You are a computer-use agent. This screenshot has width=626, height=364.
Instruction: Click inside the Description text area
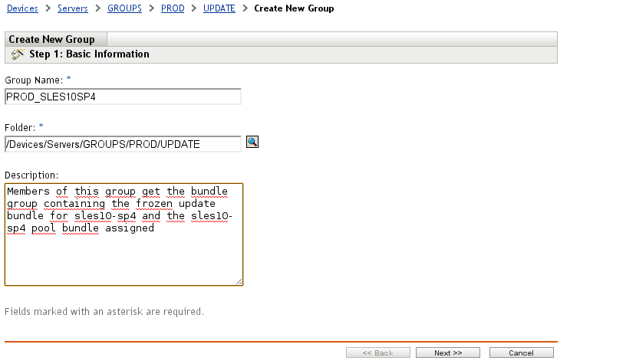pos(124,234)
